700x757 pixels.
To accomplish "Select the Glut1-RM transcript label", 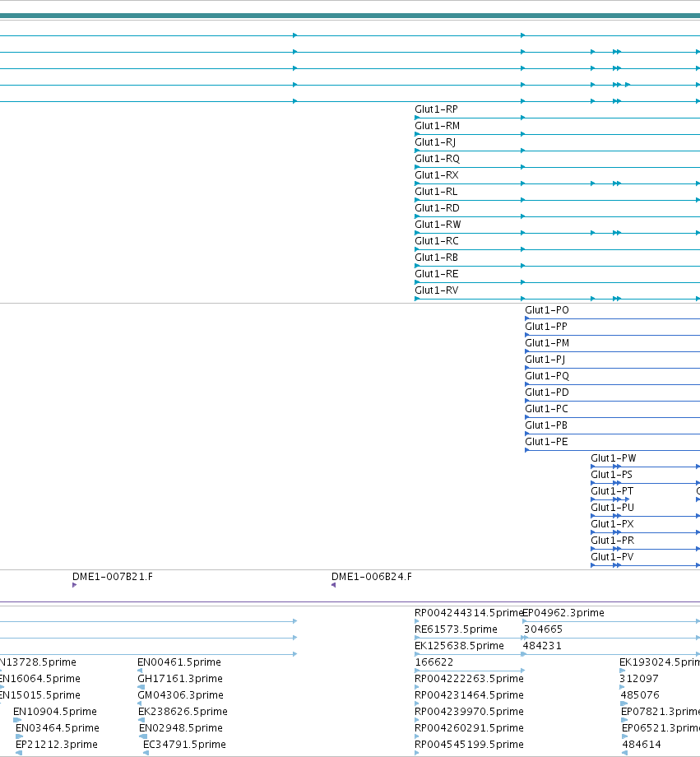I will click(x=437, y=126).
